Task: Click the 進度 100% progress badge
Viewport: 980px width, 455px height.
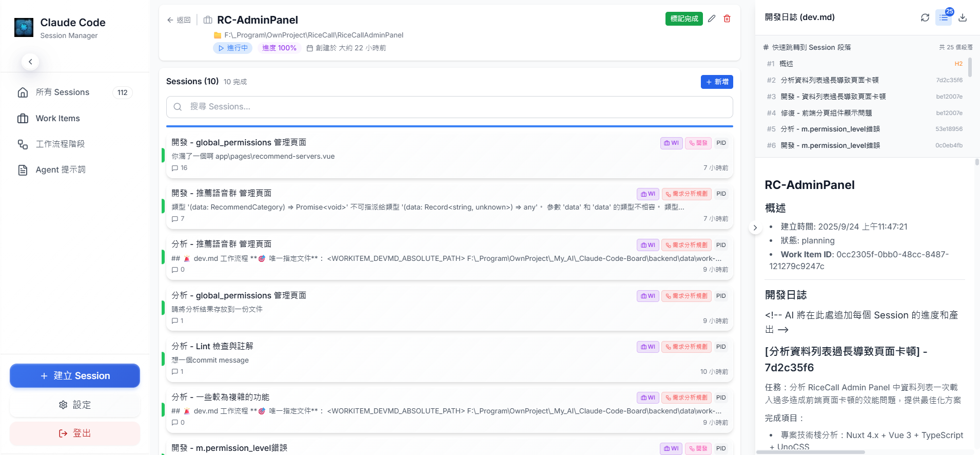Action: pos(279,48)
